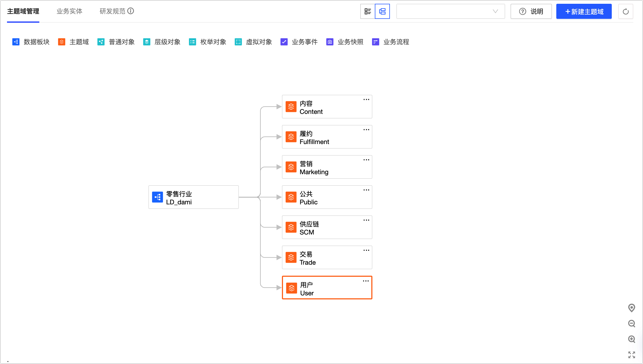The height and width of the screenshot is (364, 643).
Task: Click 新建主题域 button
Action: [x=584, y=12]
